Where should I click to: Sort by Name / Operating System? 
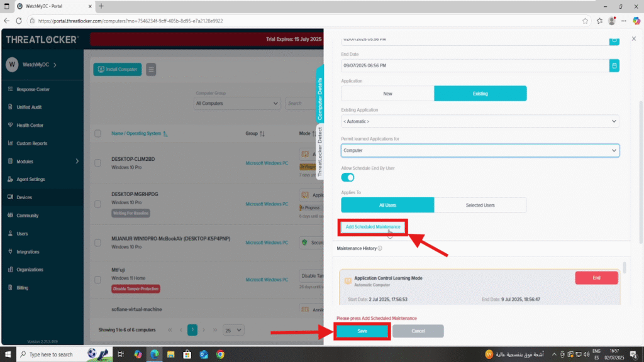click(139, 133)
